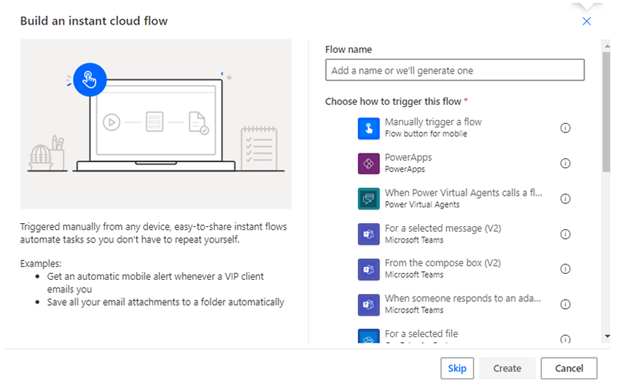Pick the Teams icon for compose box (V2)
This screenshot has width=624, height=383.
coord(369,270)
